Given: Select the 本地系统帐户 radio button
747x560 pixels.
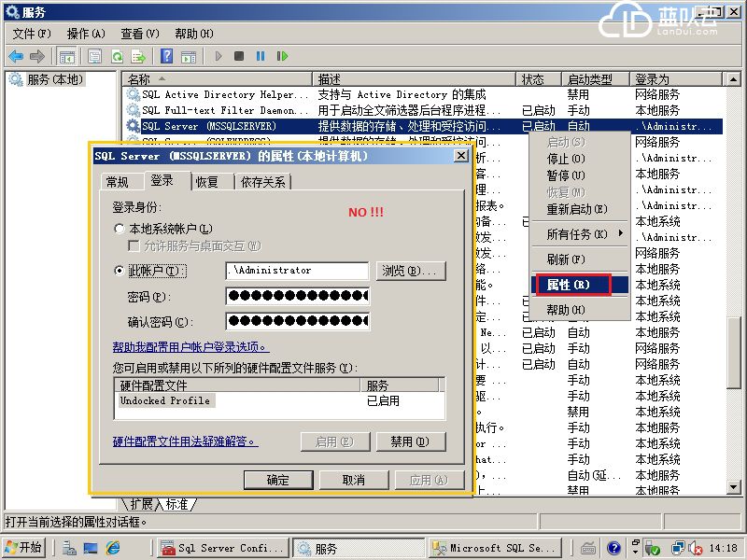Looking at the screenshot, I should (x=120, y=227).
